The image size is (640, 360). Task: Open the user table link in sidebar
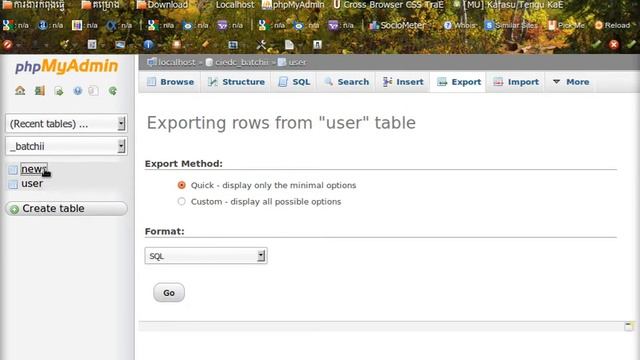click(32, 184)
